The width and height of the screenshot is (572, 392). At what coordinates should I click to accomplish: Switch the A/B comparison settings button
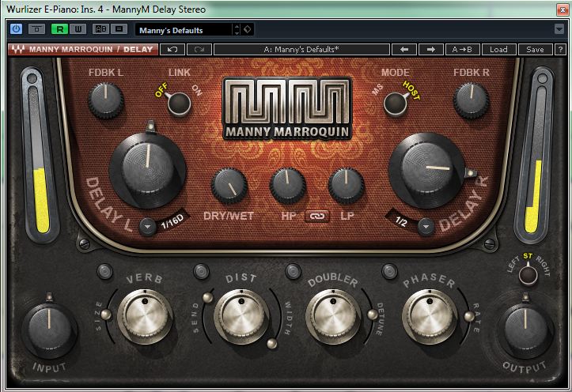pos(100,28)
